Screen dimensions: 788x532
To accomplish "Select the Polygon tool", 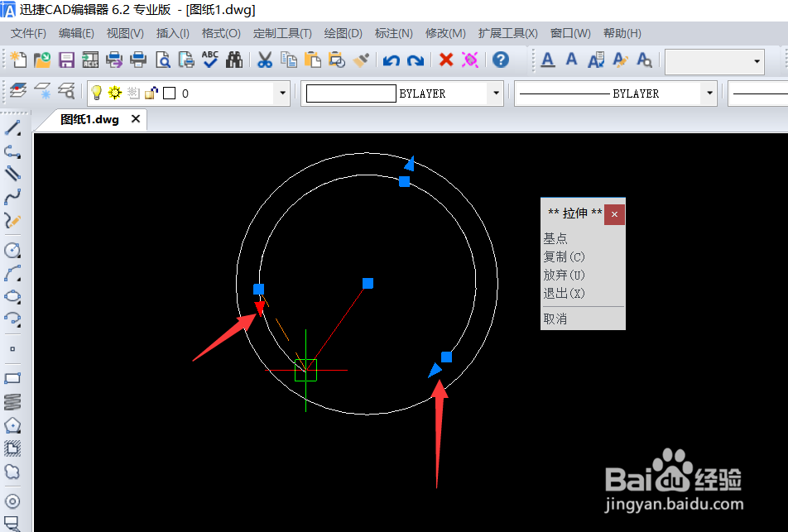I will pyautogui.click(x=12, y=425).
